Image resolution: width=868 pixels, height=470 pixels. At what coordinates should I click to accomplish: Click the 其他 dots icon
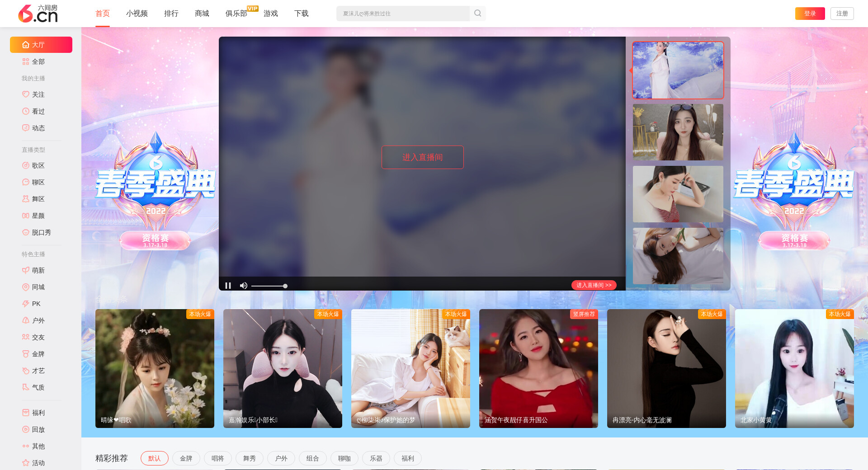click(x=26, y=446)
